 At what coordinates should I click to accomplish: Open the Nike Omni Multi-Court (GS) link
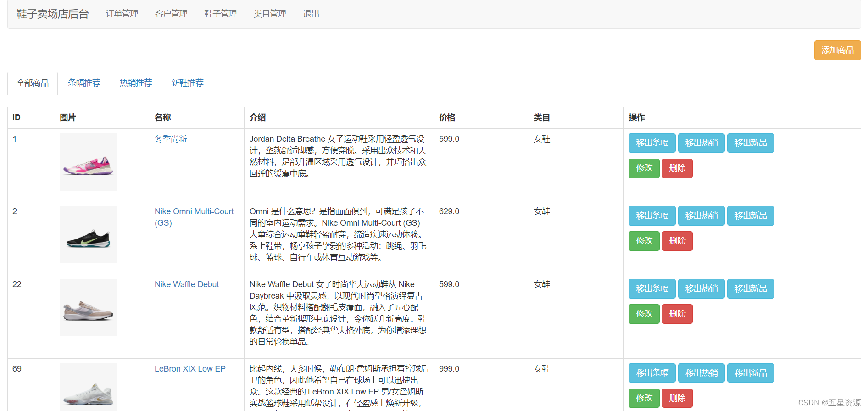(x=194, y=217)
